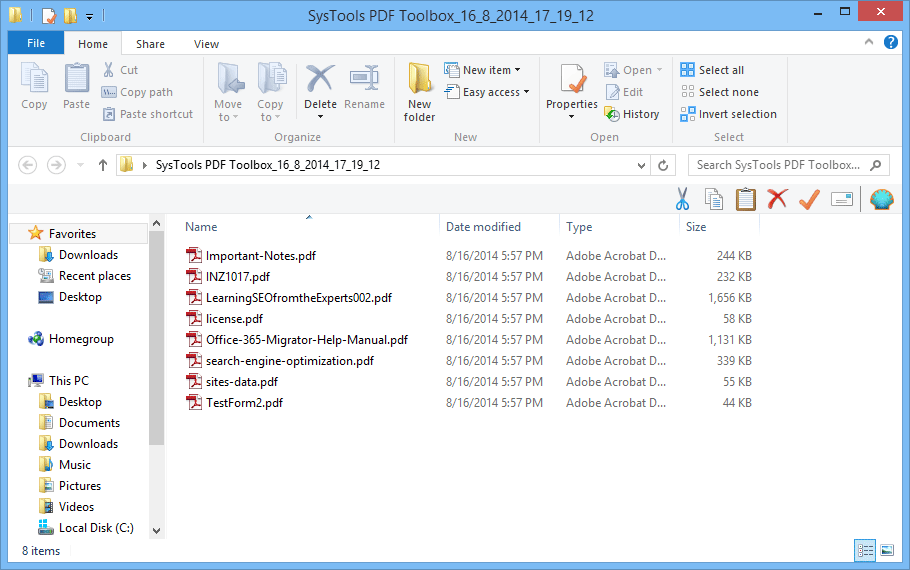Click the Search SysTools PDF Toolbox field
The image size is (910, 570).
point(788,165)
